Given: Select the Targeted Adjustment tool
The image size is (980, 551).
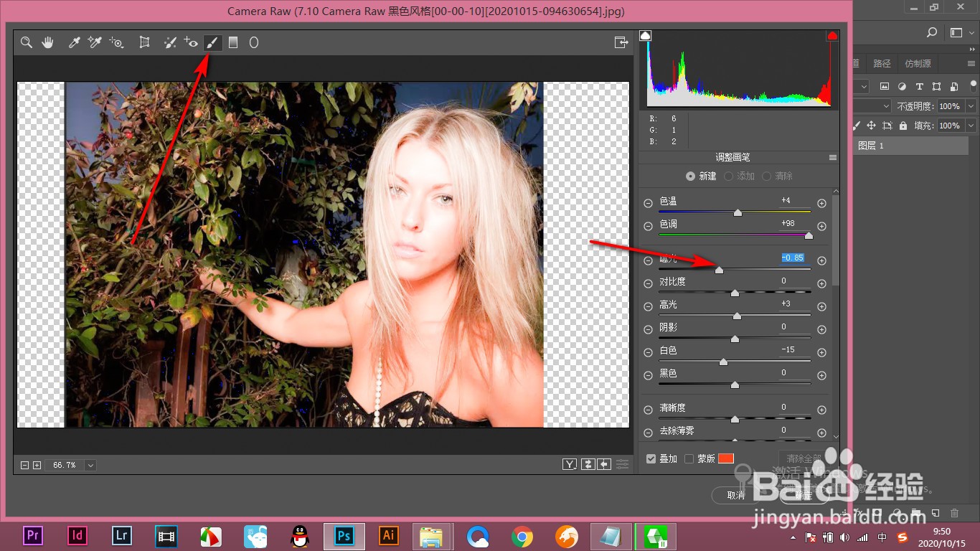Looking at the screenshot, I should 116,43.
